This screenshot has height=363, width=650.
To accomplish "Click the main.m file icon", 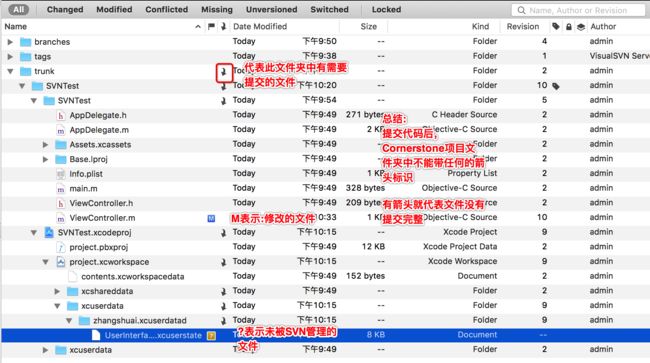I will coord(61,189).
